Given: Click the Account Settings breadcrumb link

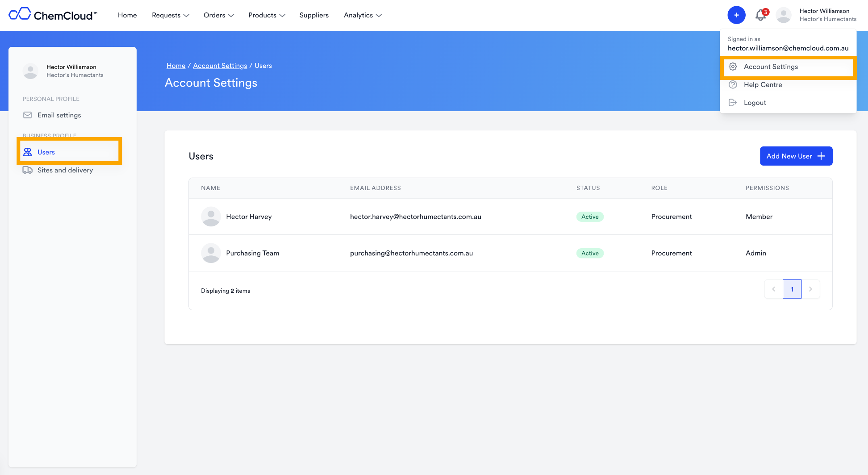Looking at the screenshot, I should (220, 66).
